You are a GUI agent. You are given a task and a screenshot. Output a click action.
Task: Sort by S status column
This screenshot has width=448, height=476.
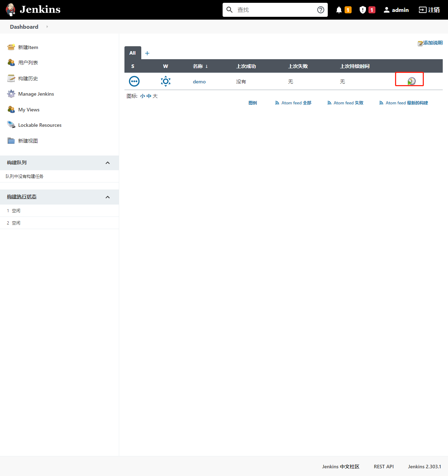133,66
